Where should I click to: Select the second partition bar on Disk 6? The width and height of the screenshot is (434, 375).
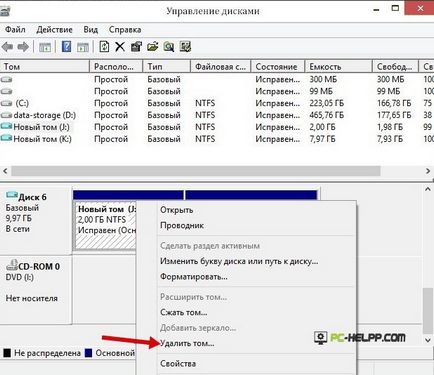click(x=251, y=195)
